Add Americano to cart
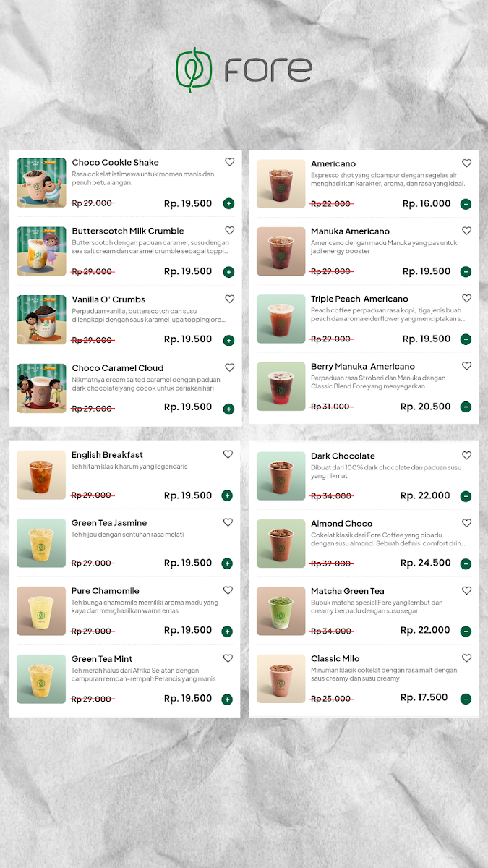The width and height of the screenshot is (488, 868). [x=466, y=205]
